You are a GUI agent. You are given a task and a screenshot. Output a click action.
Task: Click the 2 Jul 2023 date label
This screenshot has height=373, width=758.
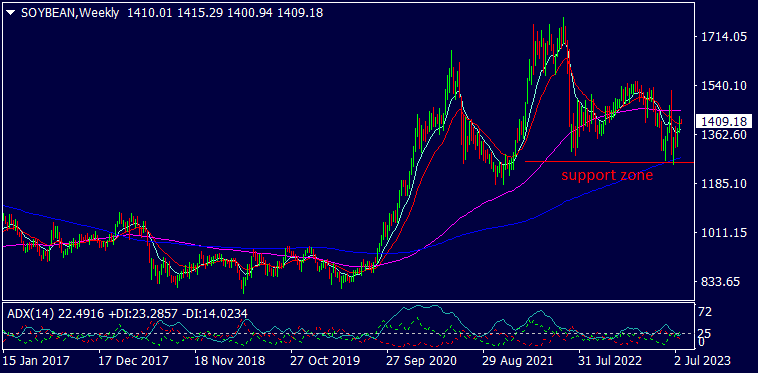[702, 361]
